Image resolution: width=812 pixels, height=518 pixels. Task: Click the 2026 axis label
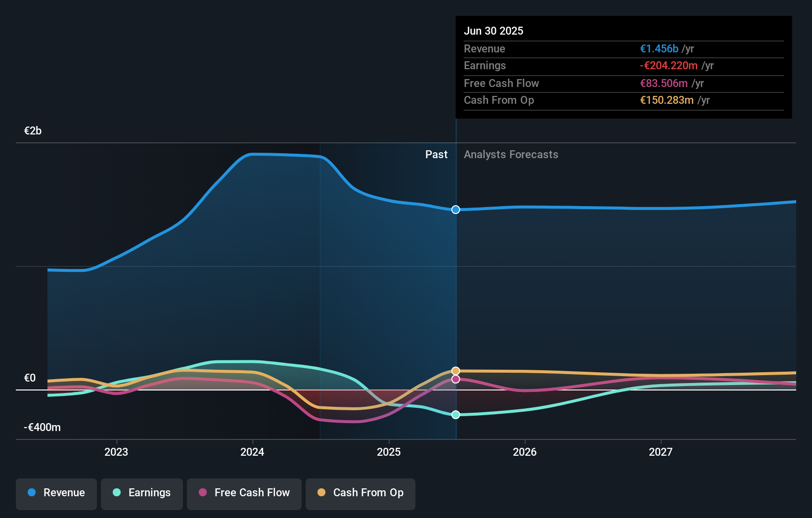click(x=525, y=451)
